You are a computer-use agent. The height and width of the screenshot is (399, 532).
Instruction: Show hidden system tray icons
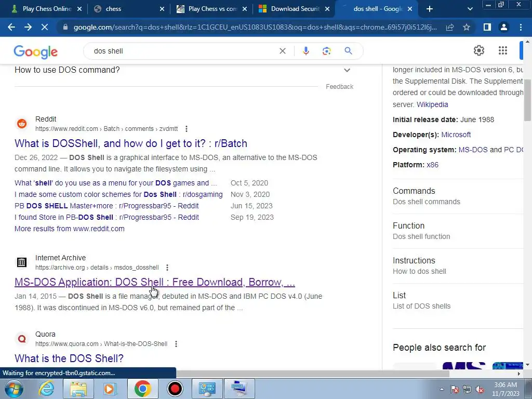[x=442, y=390]
